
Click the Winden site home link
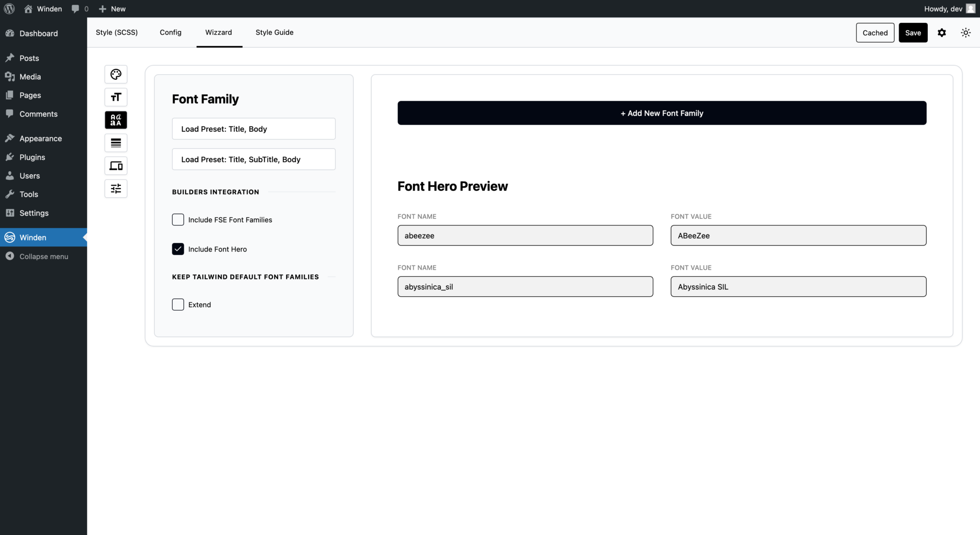click(x=43, y=9)
